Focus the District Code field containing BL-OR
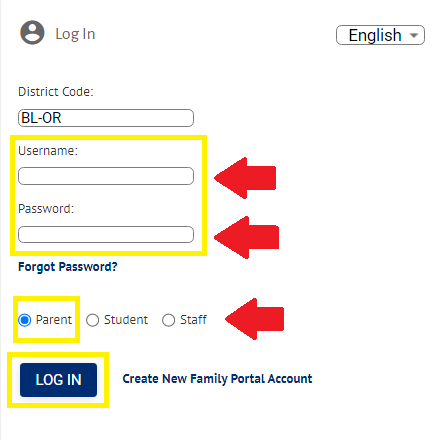The height and width of the screenshot is (440, 439). pos(106,118)
